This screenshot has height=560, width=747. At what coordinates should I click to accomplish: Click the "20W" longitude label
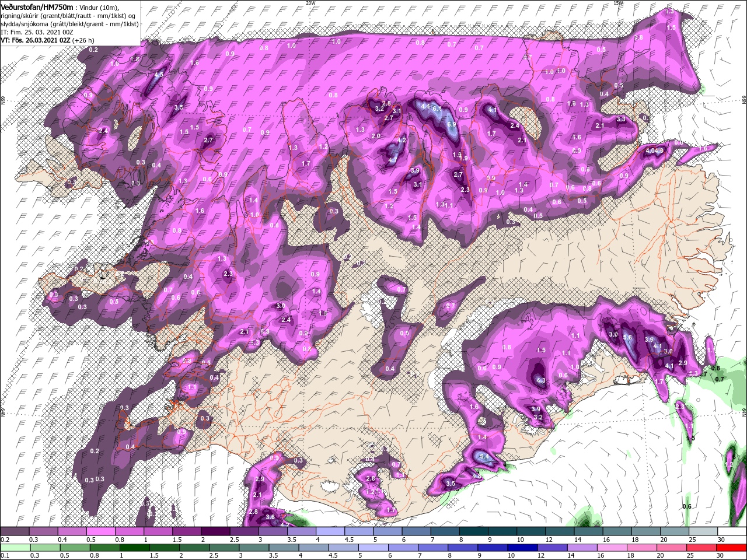coord(310,2)
